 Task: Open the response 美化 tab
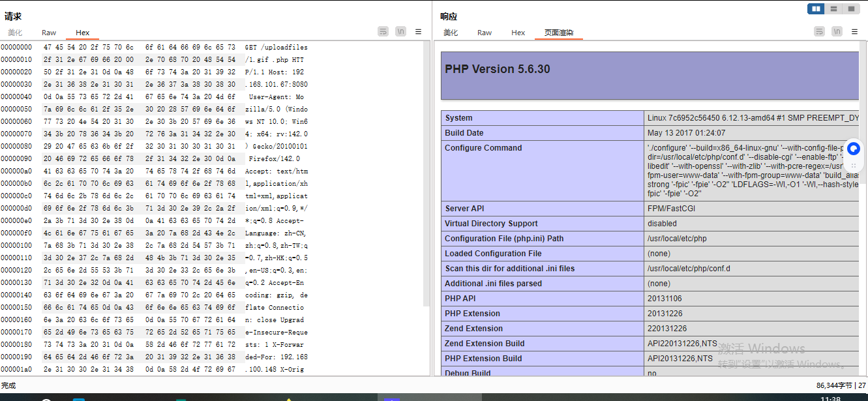[451, 33]
